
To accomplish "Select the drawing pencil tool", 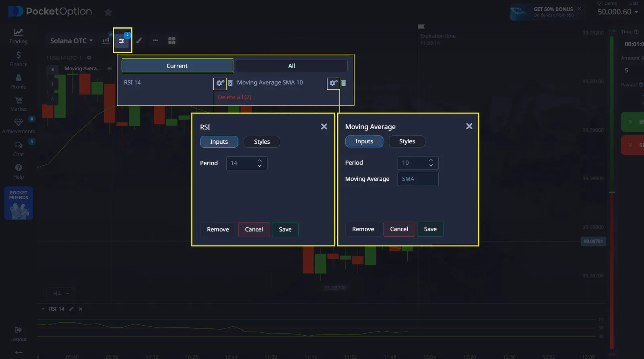I will coord(139,41).
